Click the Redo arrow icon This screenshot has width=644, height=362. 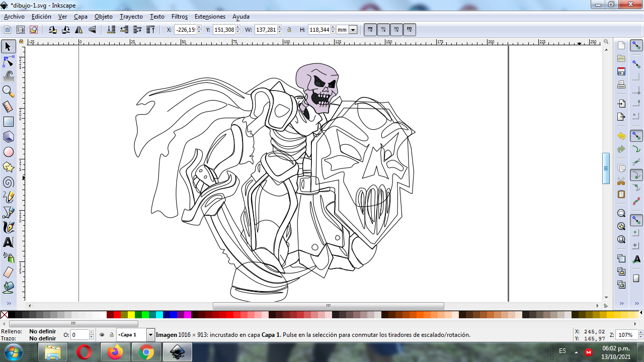tap(621, 149)
